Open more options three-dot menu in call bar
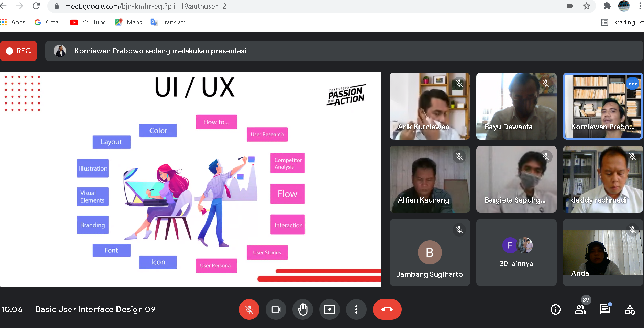The image size is (644, 328). click(356, 309)
